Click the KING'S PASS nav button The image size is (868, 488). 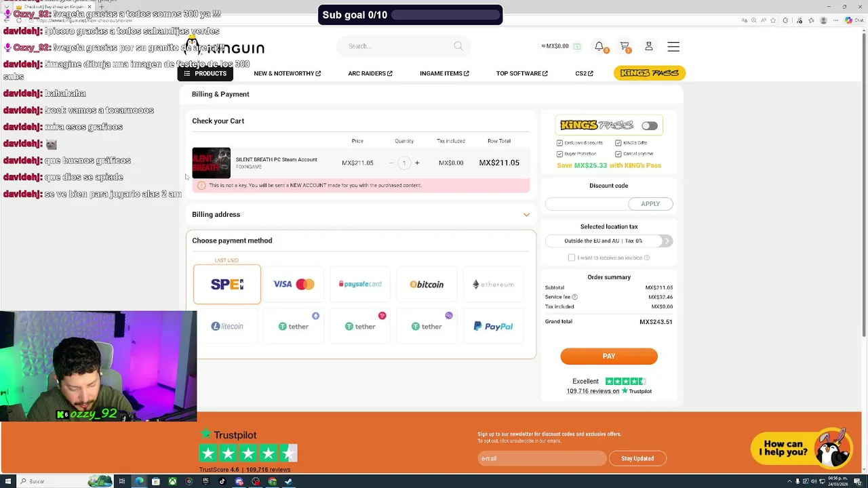click(650, 73)
